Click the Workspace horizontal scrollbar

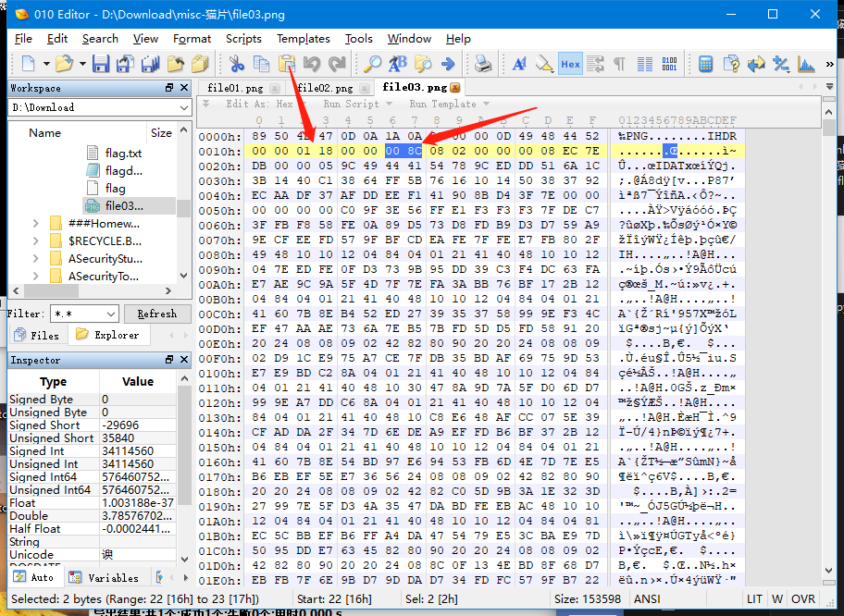(92, 291)
